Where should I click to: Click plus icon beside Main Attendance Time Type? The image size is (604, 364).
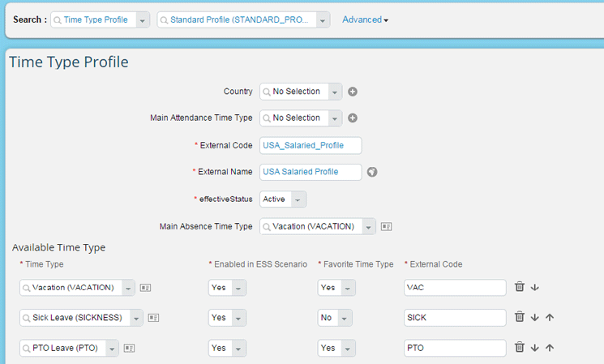(353, 118)
